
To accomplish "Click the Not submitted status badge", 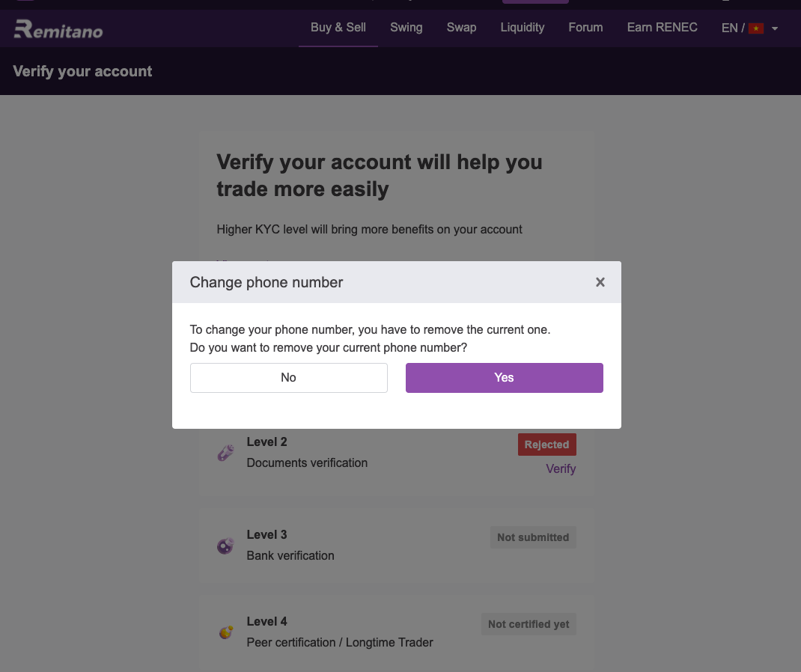I will click(x=533, y=537).
